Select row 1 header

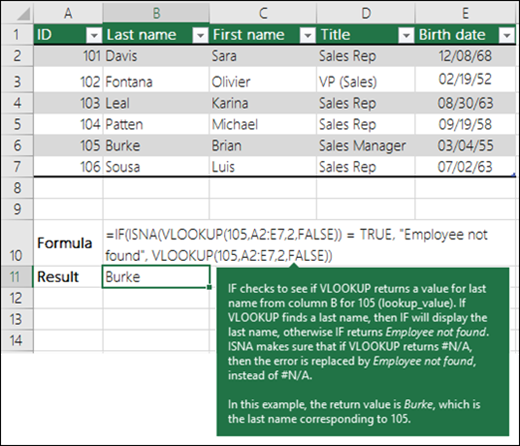[x=17, y=34]
